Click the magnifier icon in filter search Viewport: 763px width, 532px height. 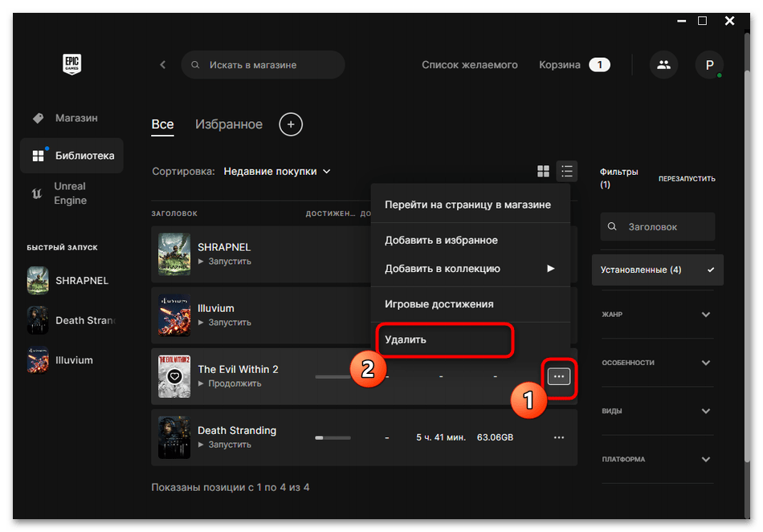pyautogui.click(x=612, y=226)
